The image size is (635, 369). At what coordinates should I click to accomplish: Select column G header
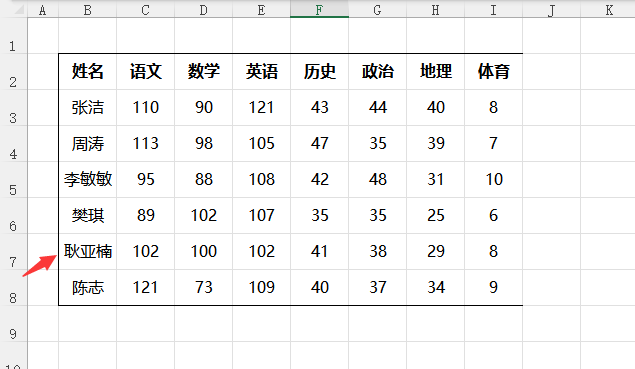377,10
